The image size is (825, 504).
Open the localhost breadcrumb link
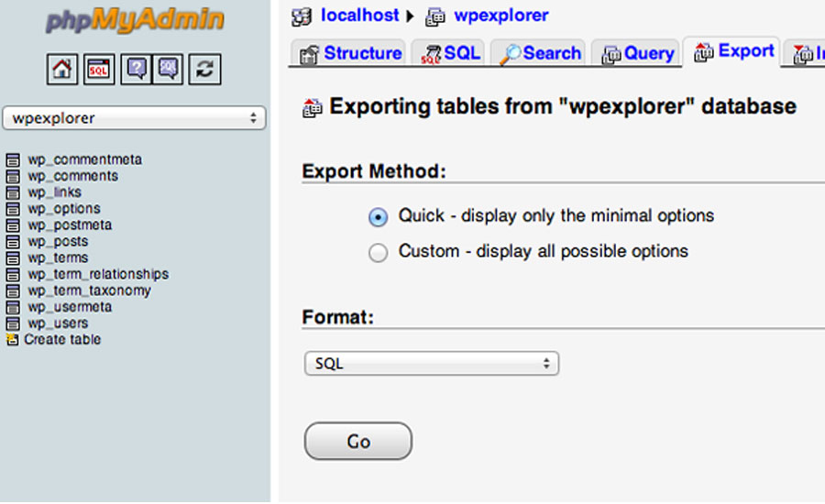click(x=360, y=16)
